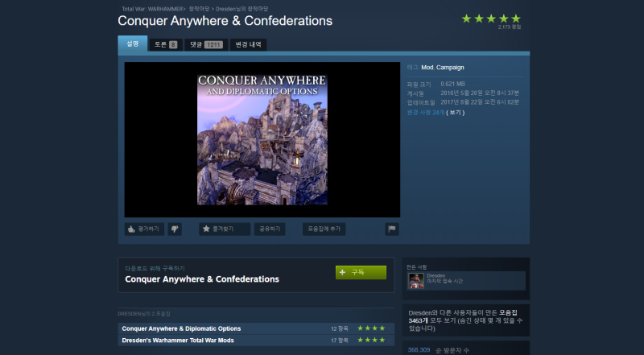The image size is (644, 355).
Task: Click the green 구독 subscribe button
Action: pos(361,272)
